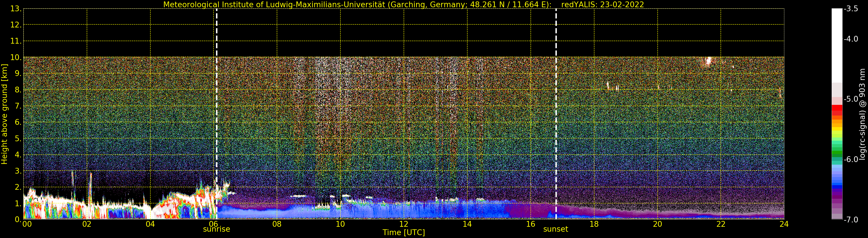
Task: Click the '10.' height tick label
Action: (x=16, y=57)
